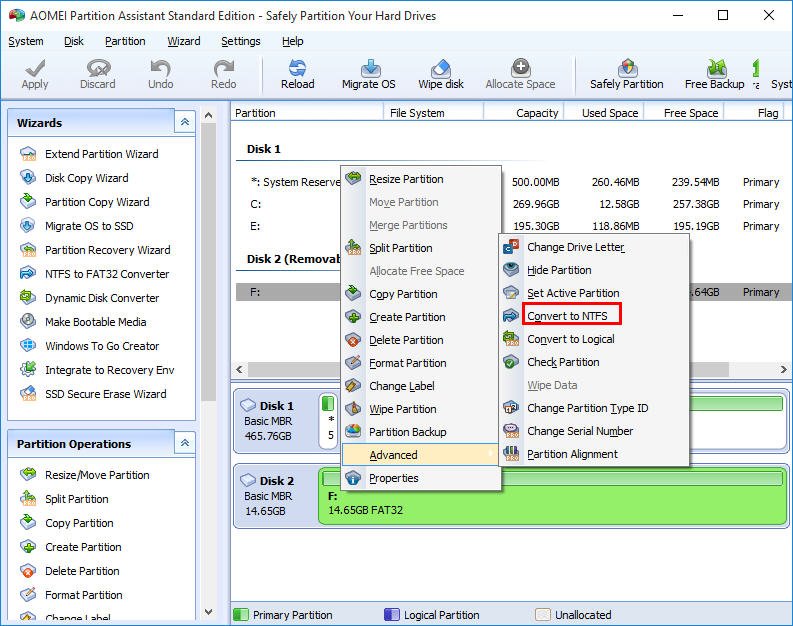This screenshot has height=626, width=793.
Task: Start Extend Partition Wizard
Action: [x=101, y=154]
